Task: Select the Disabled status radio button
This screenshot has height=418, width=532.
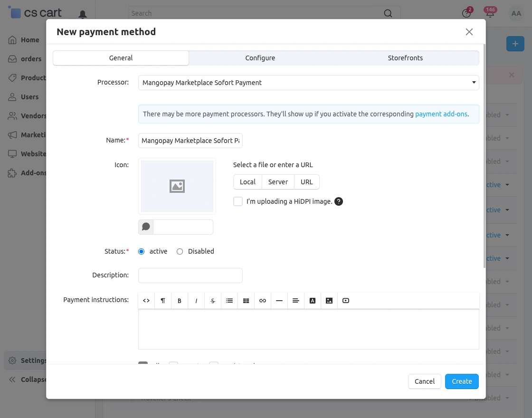Action: (180, 251)
